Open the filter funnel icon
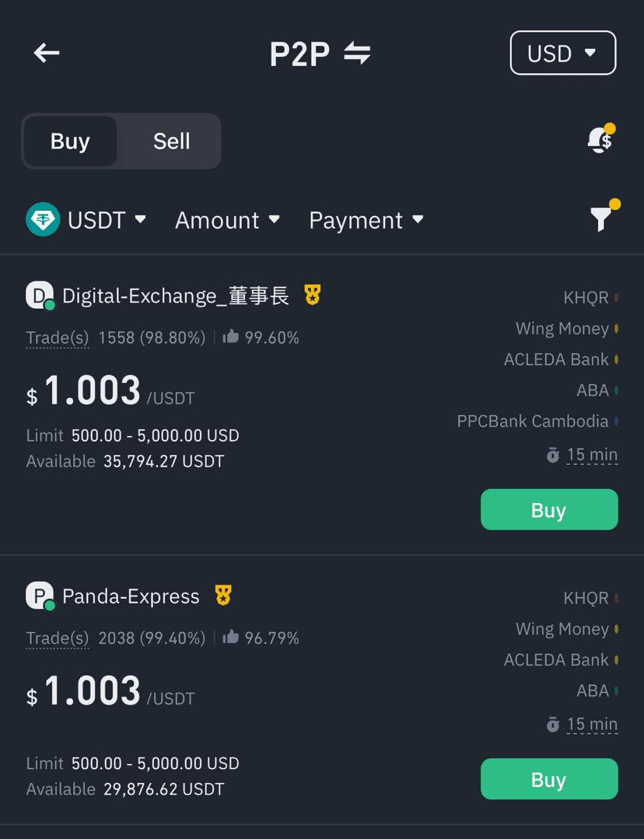 602,218
